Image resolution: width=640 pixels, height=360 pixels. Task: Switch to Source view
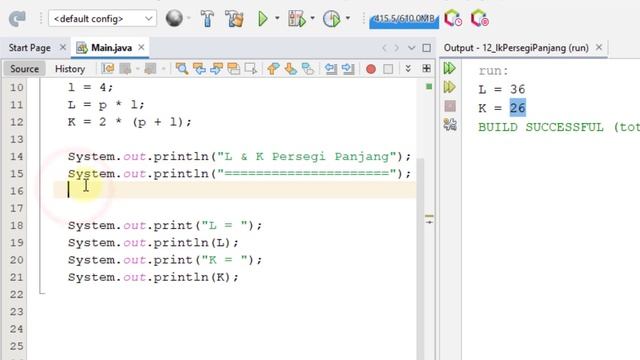coord(24,69)
